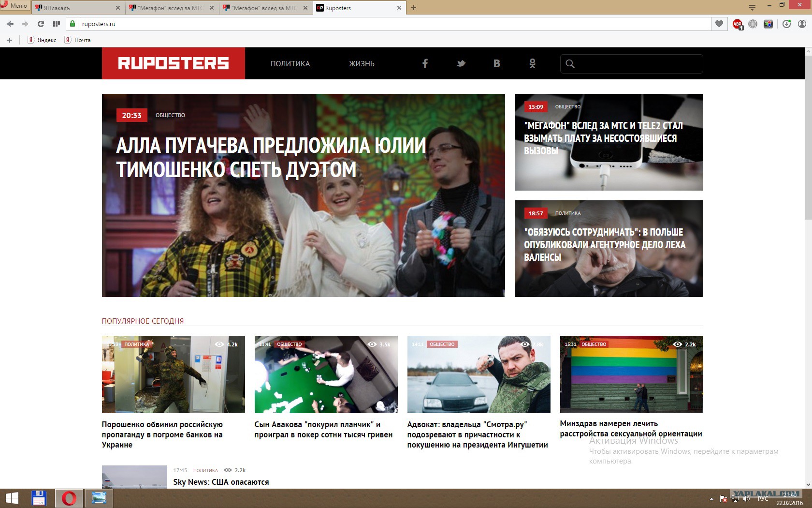Image resolution: width=812 pixels, height=508 pixels.
Task: Click the RUPOSTERS logo
Action: pyautogui.click(x=174, y=63)
